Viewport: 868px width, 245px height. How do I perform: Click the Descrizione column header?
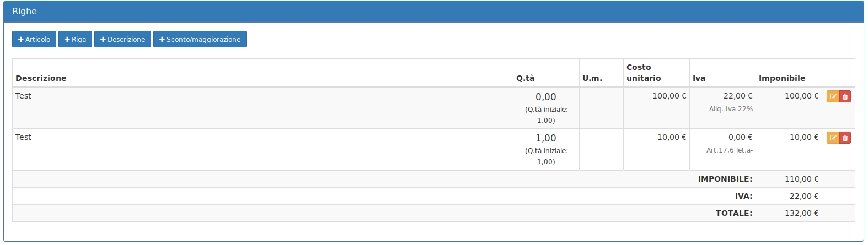pyautogui.click(x=41, y=78)
